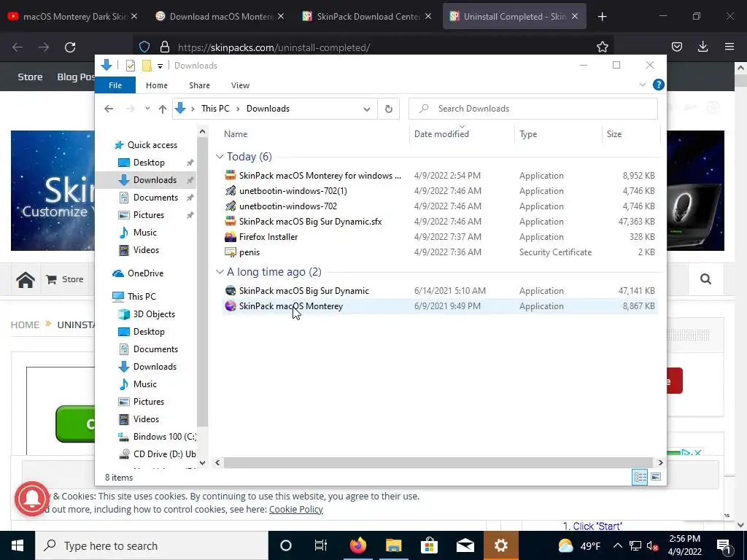This screenshot has width=747, height=560.
Task: Open Mail app from taskbar
Action: 465,545
